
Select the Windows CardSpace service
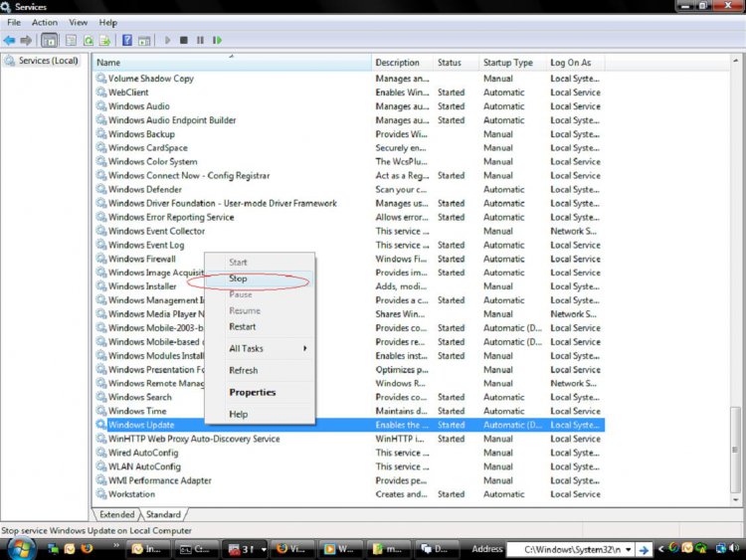[x=350, y=147]
